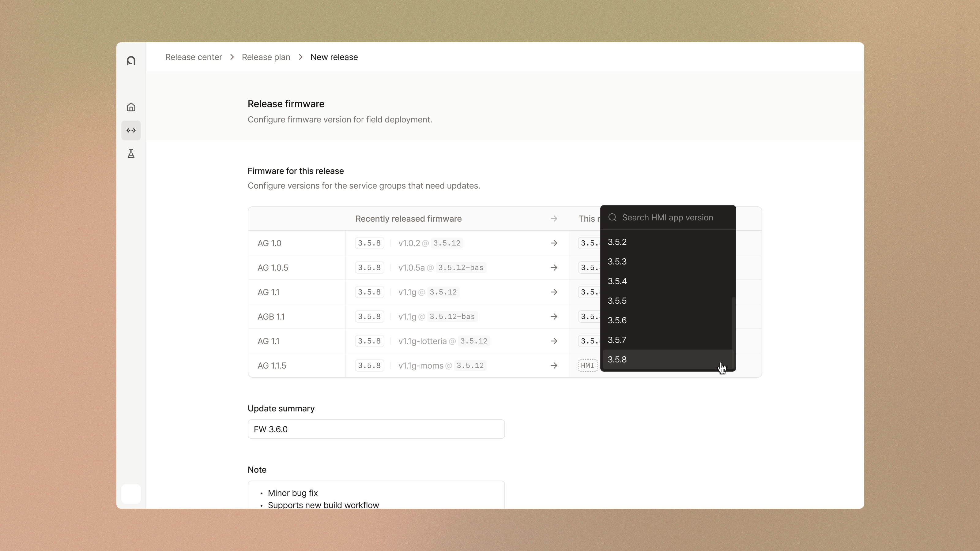Navigate to Release plan breadcrumb
This screenshot has width=980, height=551.
pos(266,57)
